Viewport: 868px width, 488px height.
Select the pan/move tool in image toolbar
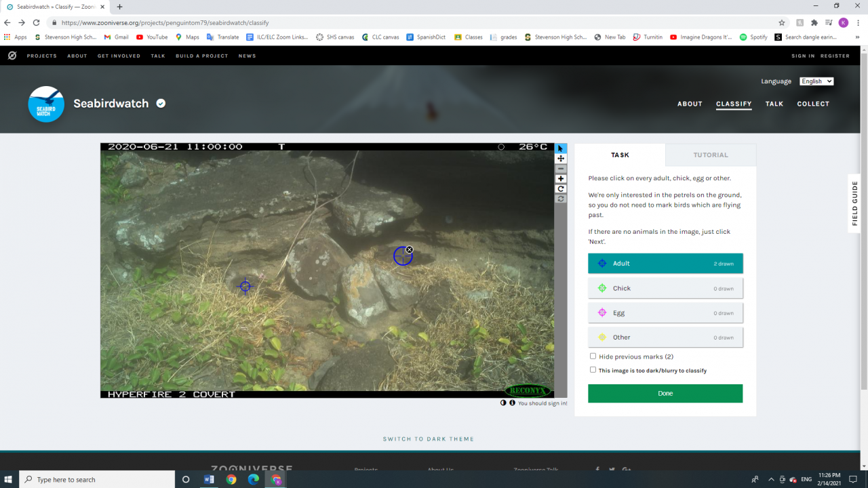561,159
